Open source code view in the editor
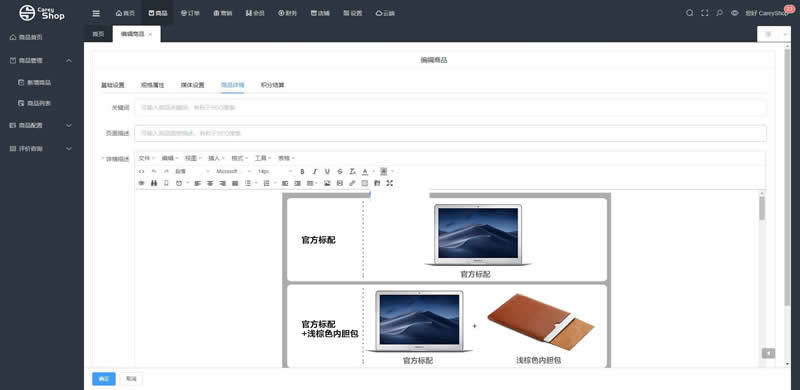 pyautogui.click(x=142, y=172)
